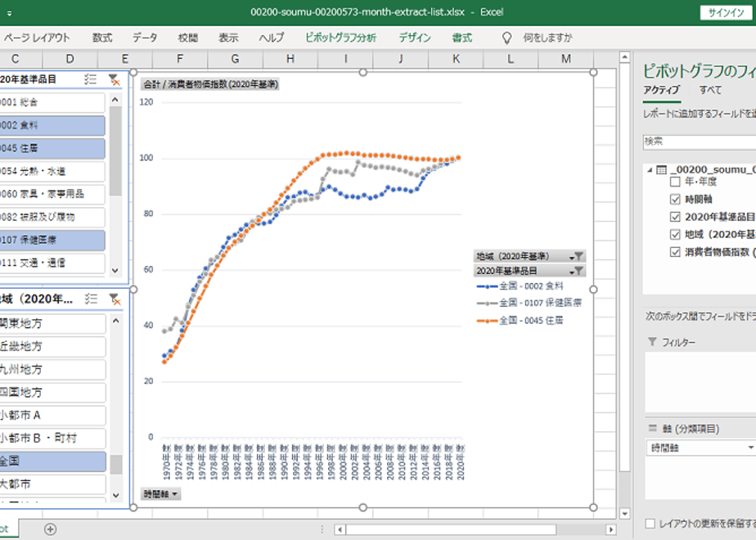
Task: Select the 九州地方 slicer item
Action: coord(52,370)
